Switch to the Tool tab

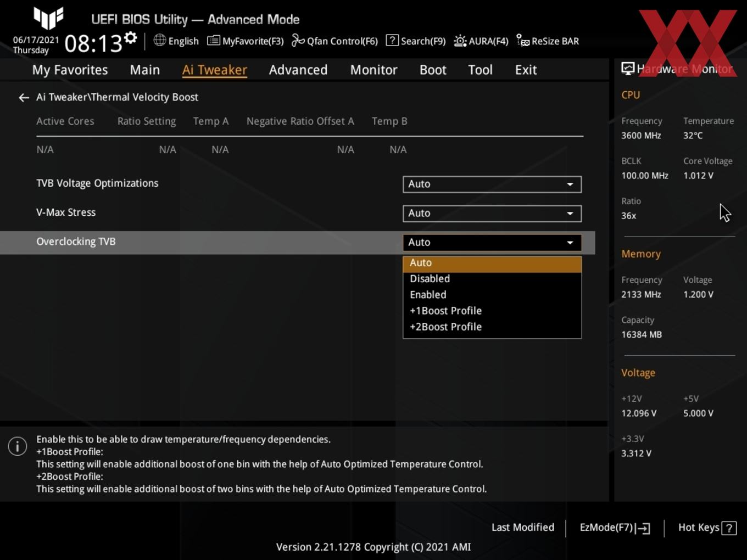pos(480,70)
